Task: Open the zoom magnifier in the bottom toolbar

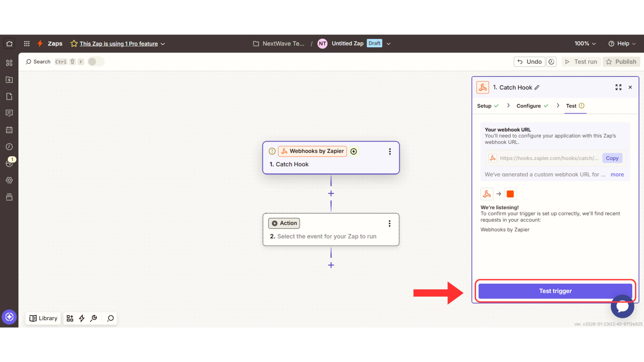Action: pyautogui.click(x=110, y=318)
